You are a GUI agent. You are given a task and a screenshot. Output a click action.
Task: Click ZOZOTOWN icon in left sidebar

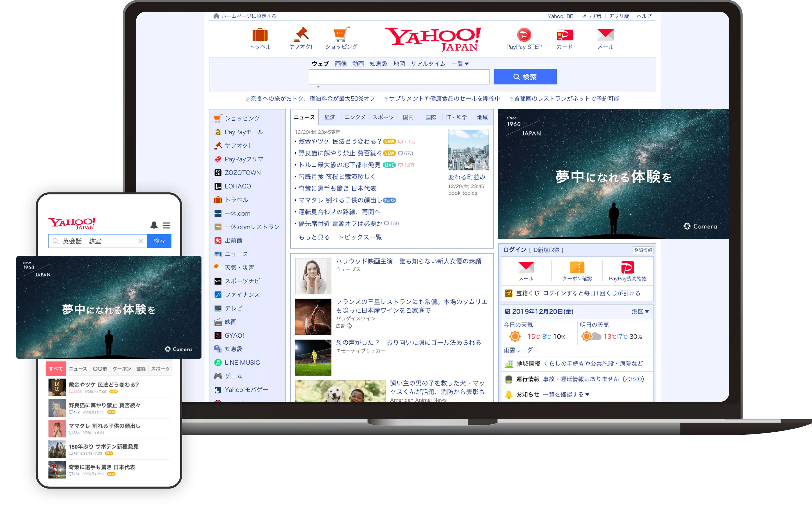coord(218,173)
